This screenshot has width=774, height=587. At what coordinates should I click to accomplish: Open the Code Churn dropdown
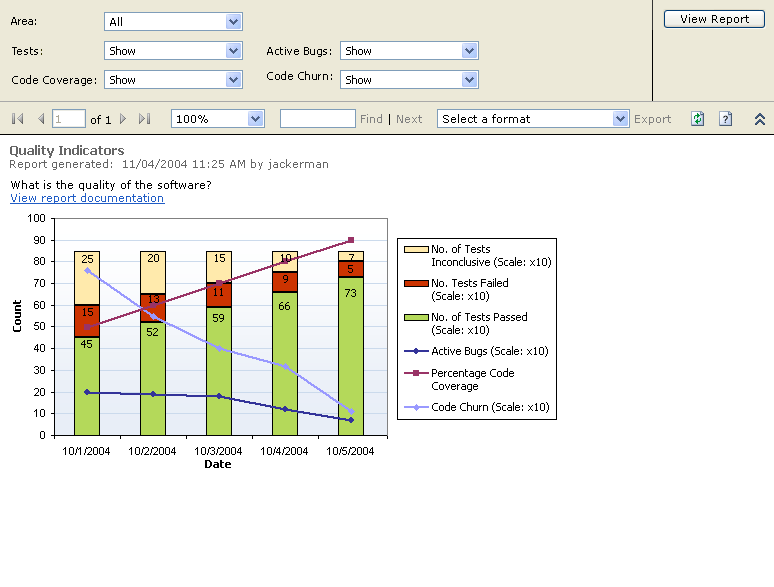pyautogui.click(x=469, y=80)
